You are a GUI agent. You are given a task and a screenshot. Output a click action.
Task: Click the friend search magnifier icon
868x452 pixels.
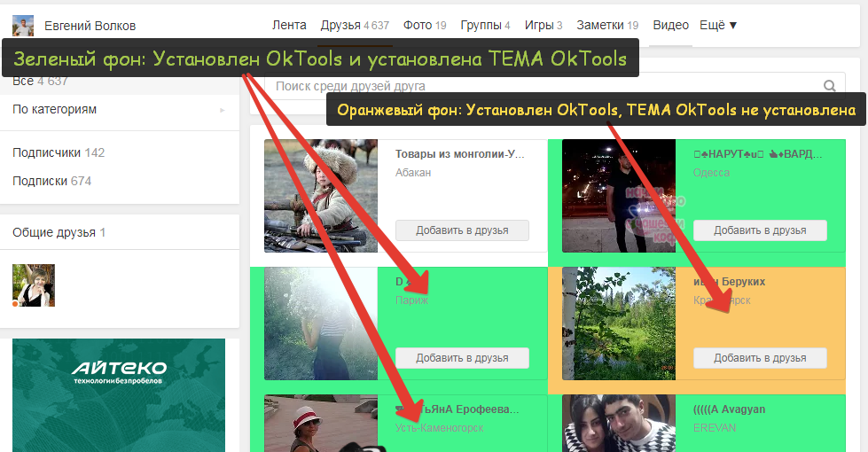point(829,86)
